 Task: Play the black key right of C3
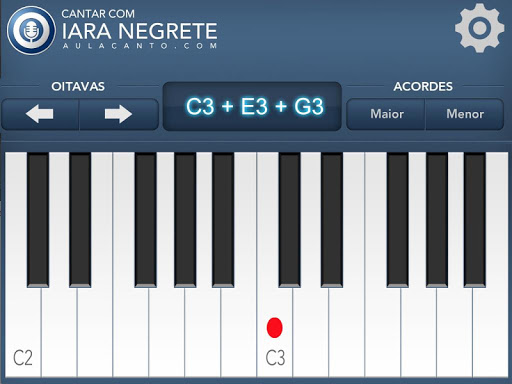pyautogui.click(x=289, y=220)
